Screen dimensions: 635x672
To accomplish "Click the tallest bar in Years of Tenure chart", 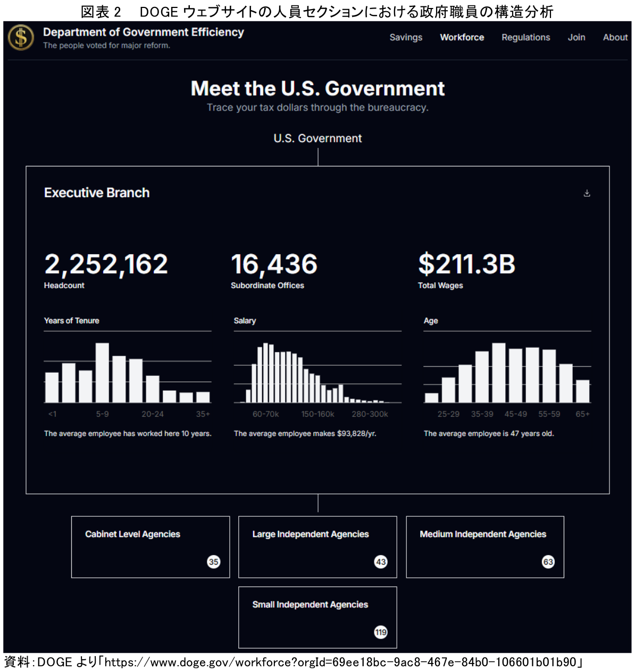I will click(102, 373).
